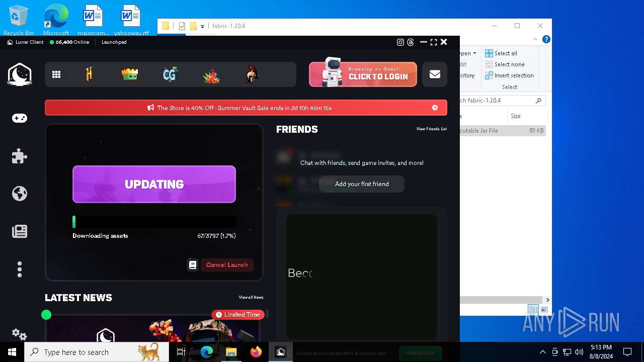
Task: Open the volume control in tray
Action: tap(579, 352)
